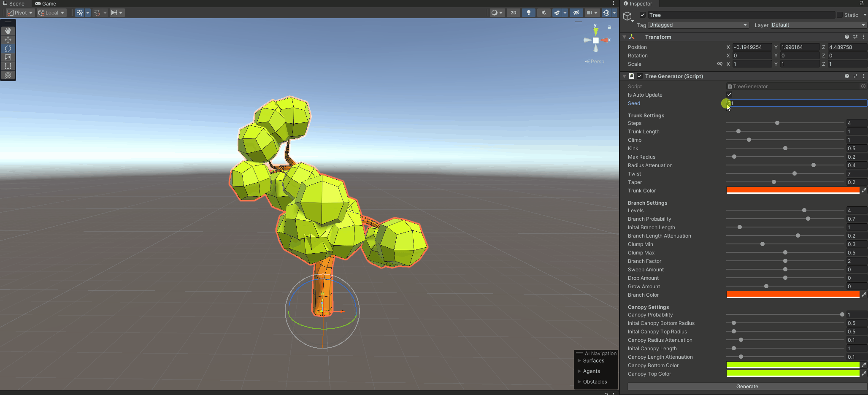Unmute scene audio in the toolbar
The height and width of the screenshot is (395, 868).
544,13
